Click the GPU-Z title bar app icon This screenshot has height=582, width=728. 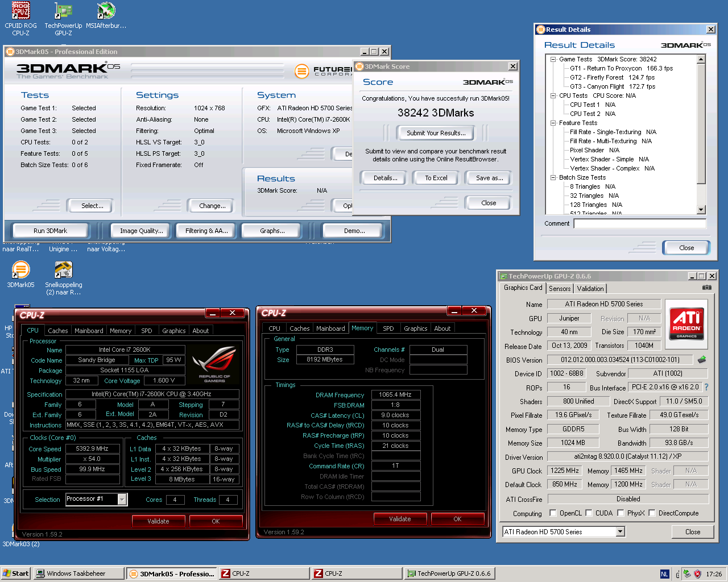pyautogui.click(x=503, y=276)
